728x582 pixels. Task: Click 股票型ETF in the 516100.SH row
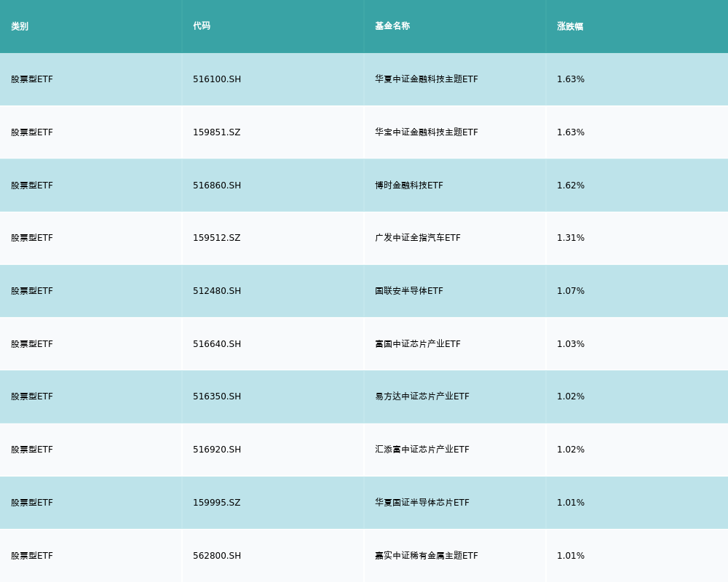(x=32, y=79)
